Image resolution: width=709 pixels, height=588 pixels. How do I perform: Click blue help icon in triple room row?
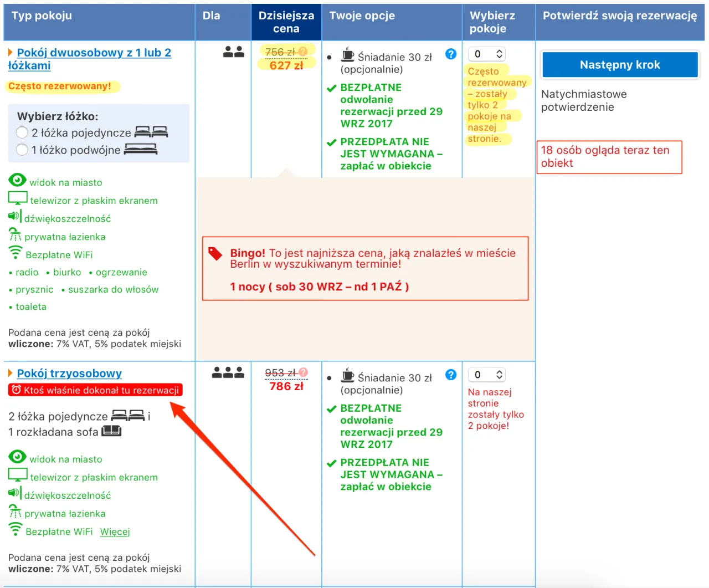click(451, 375)
